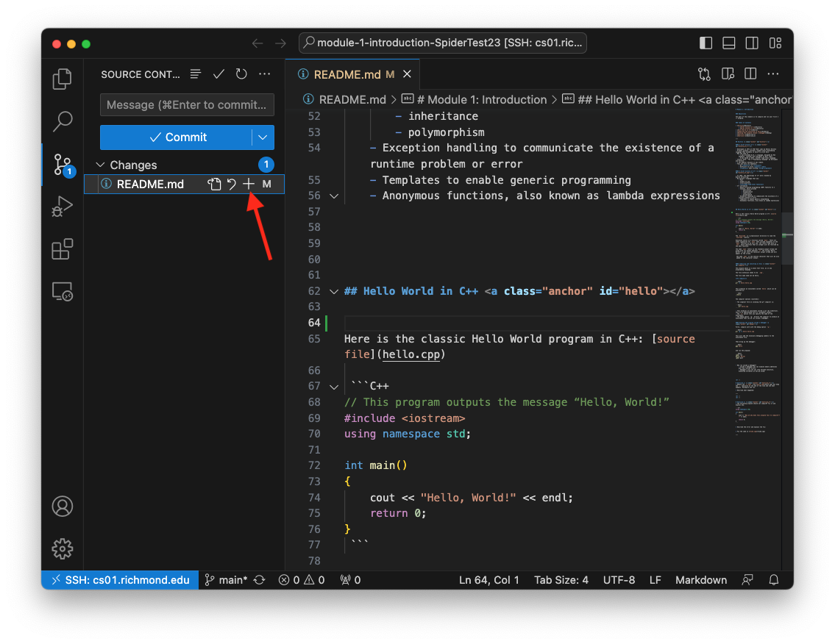Screen dimensions: 835x644
Task: Click the int main() line
Action: 375,465
